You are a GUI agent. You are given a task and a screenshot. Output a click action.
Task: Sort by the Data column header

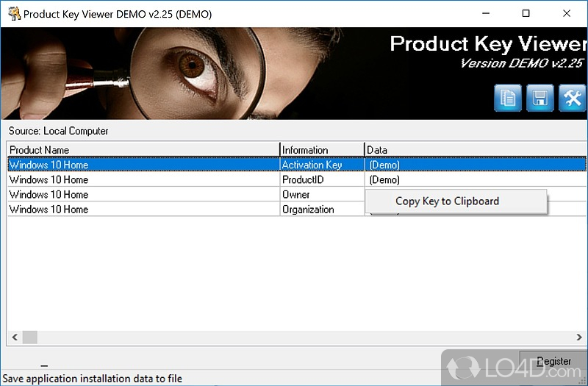point(476,150)
